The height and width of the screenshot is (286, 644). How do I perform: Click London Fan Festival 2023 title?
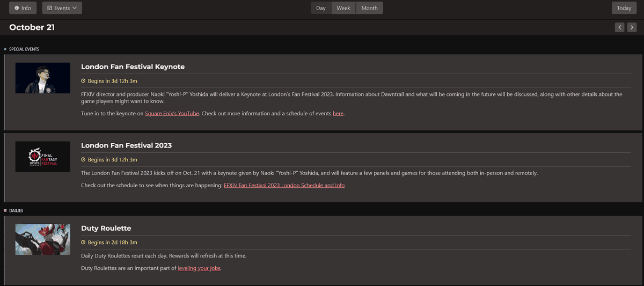[x=126, y=145]
